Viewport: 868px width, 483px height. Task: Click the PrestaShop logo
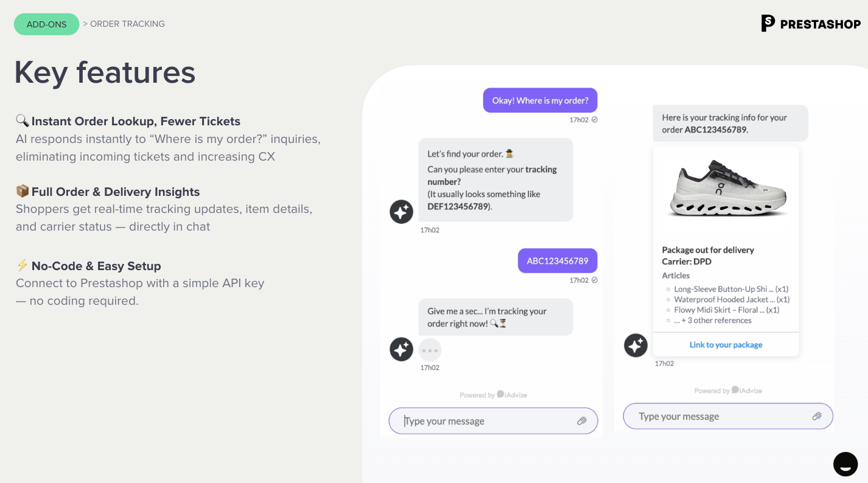click(811, 24)
